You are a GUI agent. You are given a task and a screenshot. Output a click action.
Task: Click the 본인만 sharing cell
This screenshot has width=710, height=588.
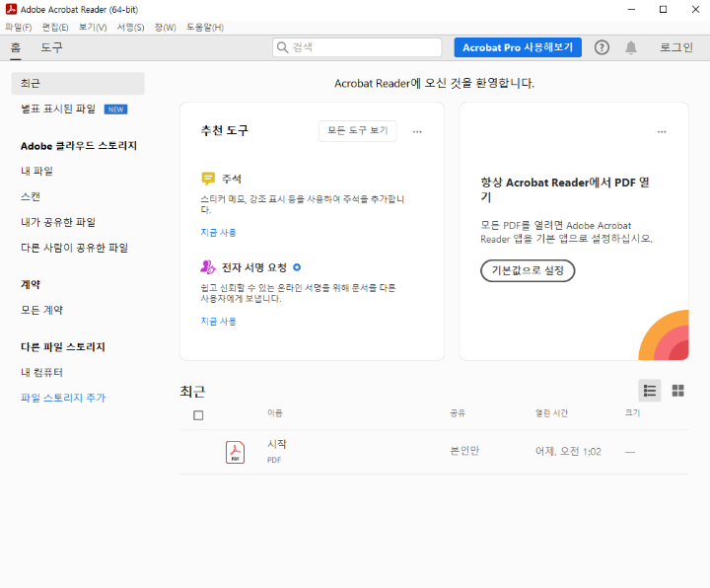464,451
